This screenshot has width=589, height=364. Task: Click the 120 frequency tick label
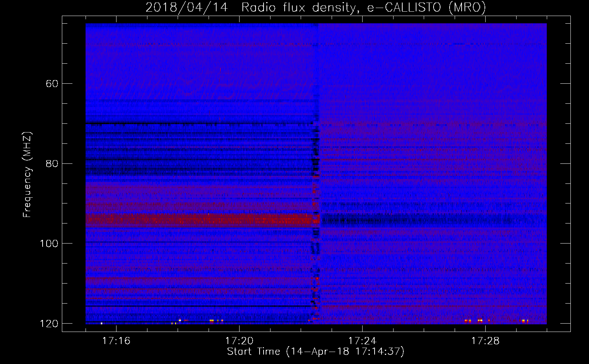pos(49,324)
